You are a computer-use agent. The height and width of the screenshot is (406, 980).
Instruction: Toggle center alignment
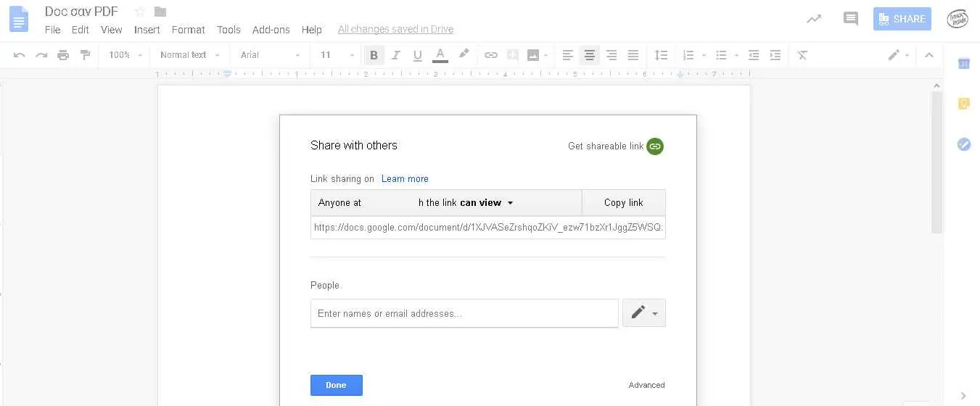tap(590, 55)
